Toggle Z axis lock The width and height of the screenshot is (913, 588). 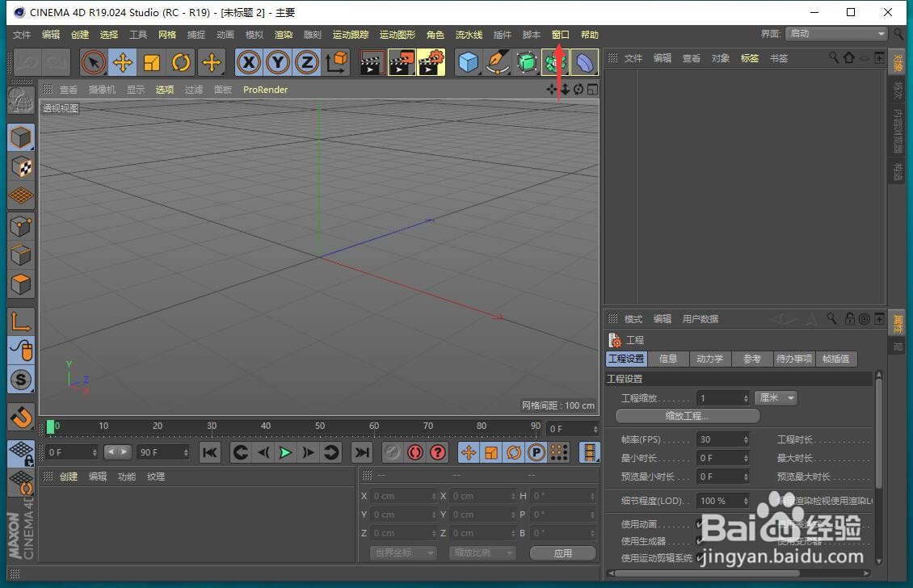click(x=307, y=62)
